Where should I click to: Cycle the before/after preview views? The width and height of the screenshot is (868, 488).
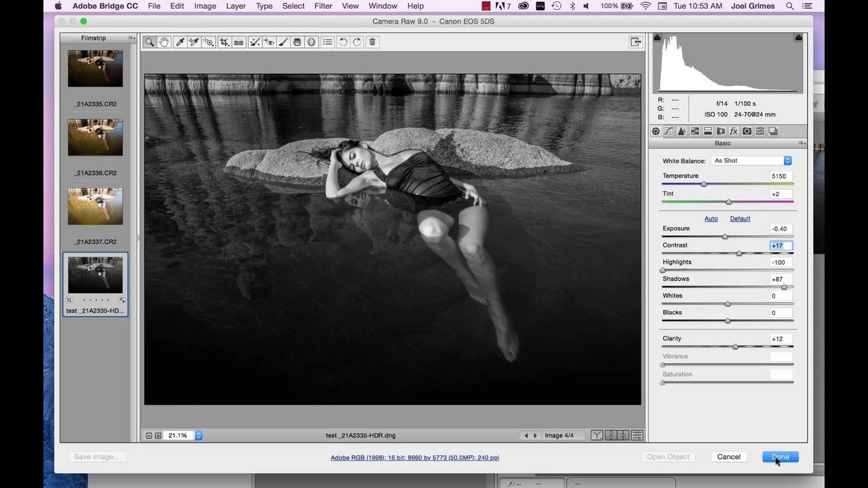(597, 435)
